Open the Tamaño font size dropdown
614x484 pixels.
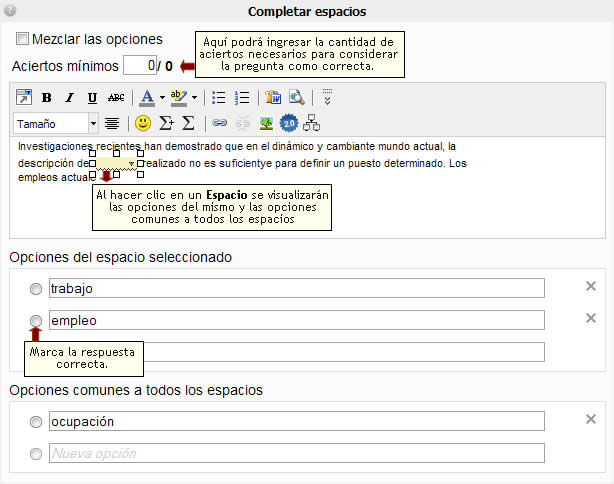[x=56, y=124]
